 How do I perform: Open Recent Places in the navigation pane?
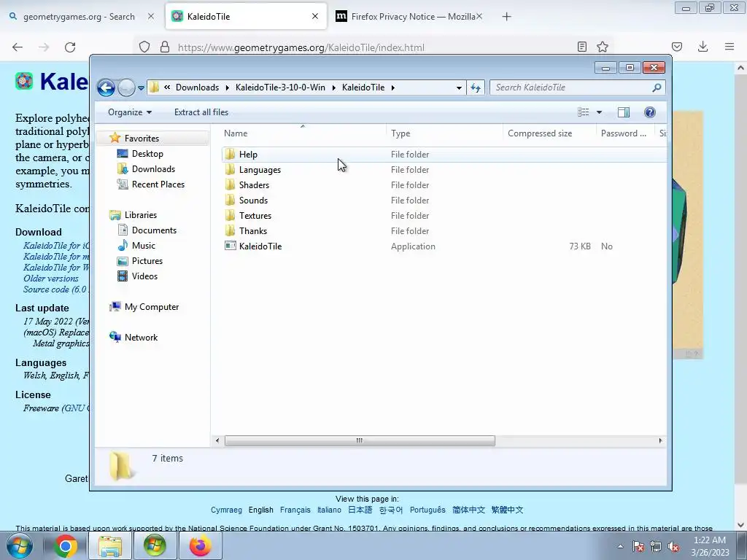point(158,184)
